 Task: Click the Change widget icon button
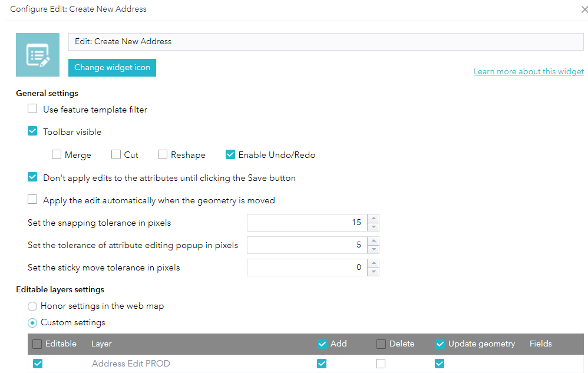(112, 68)
